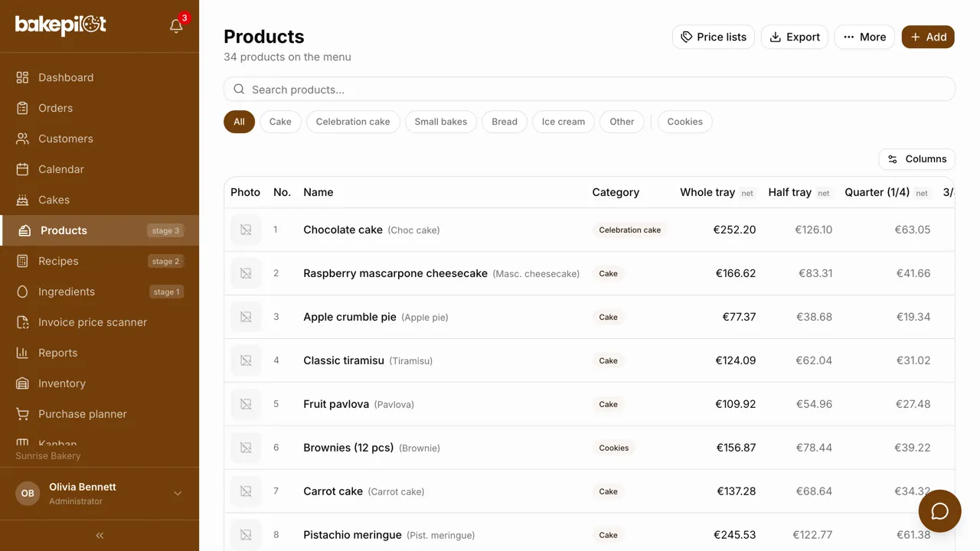Open Purchase planner

[x=100, y=414]
